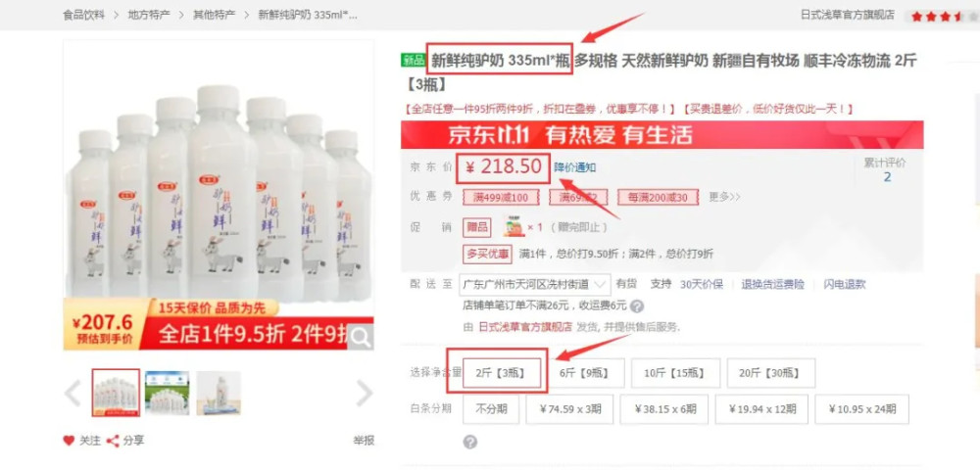Open the 地方特产 breadcrumb category

[149, 15]
